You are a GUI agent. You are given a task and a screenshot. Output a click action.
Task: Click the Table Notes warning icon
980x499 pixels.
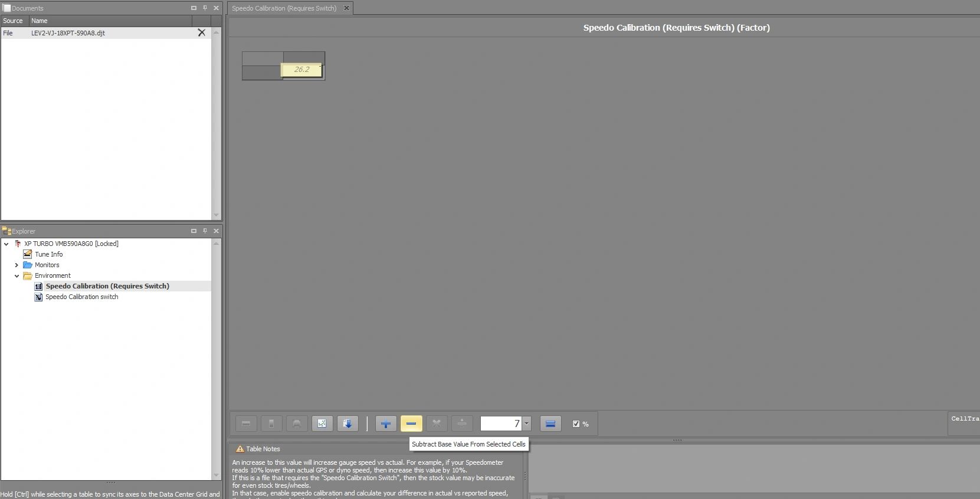[x=240, y=449]
